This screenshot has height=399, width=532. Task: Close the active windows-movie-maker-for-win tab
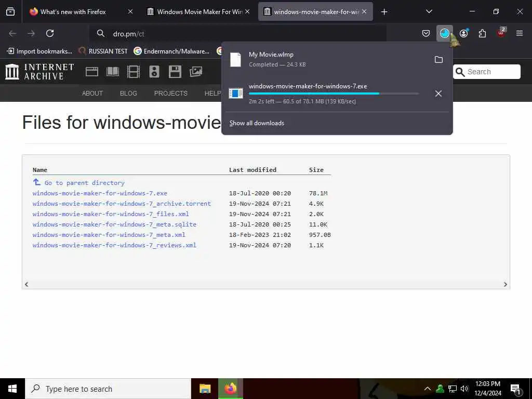coord(364,11)
